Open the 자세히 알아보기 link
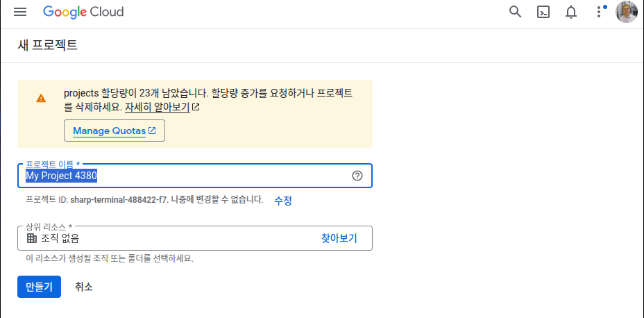The image size is (644, 318). tap(157, 108)
